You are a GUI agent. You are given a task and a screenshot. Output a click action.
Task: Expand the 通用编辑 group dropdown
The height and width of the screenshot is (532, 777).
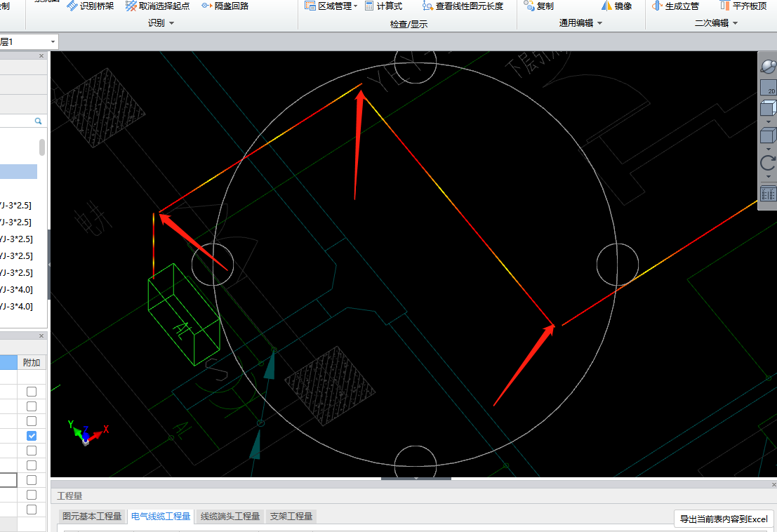[x=599, y=23]
